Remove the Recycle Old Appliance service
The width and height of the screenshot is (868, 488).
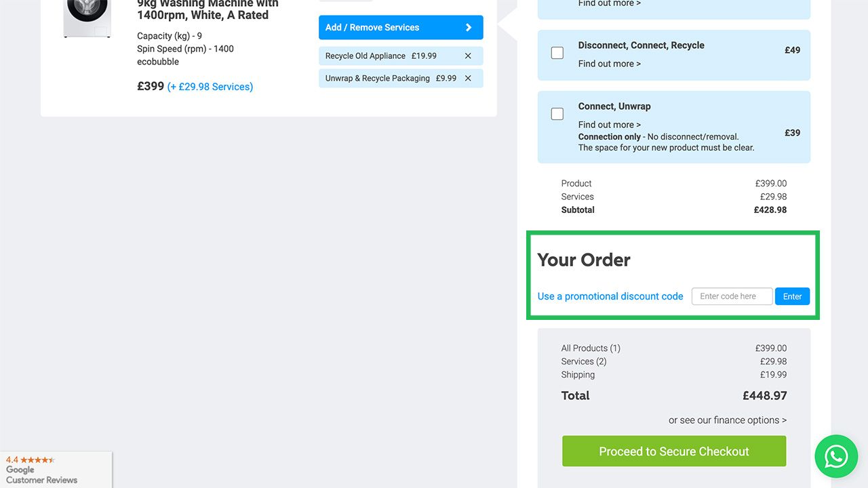468,56
